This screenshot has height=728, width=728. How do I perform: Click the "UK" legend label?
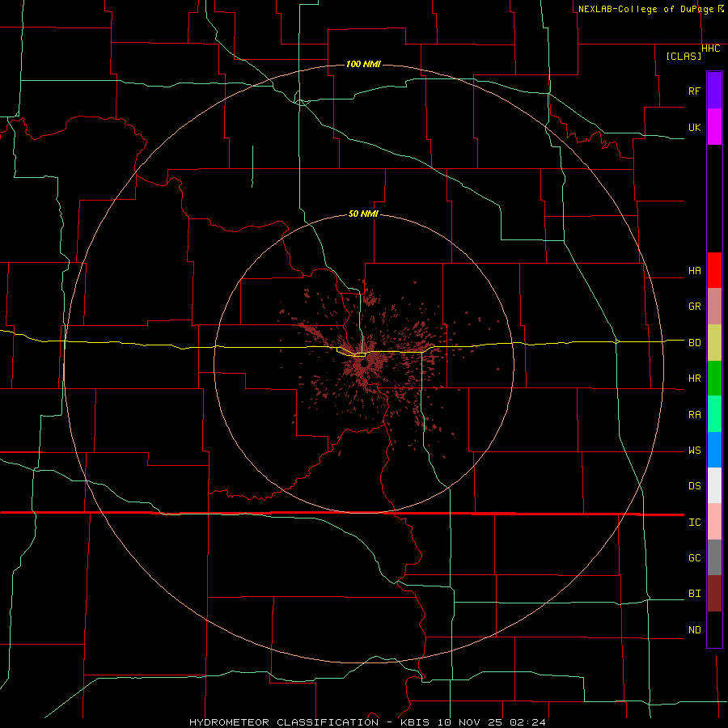click(695, 127)
